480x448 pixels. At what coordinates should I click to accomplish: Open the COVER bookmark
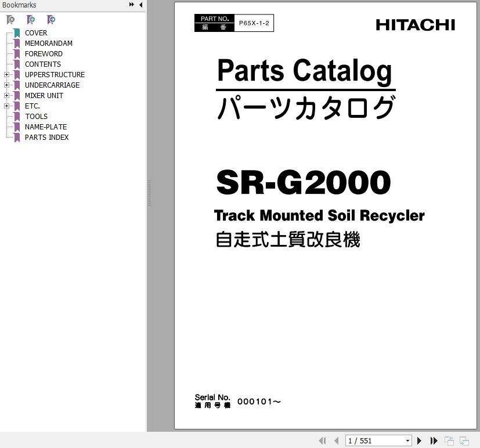click(36, 32)
